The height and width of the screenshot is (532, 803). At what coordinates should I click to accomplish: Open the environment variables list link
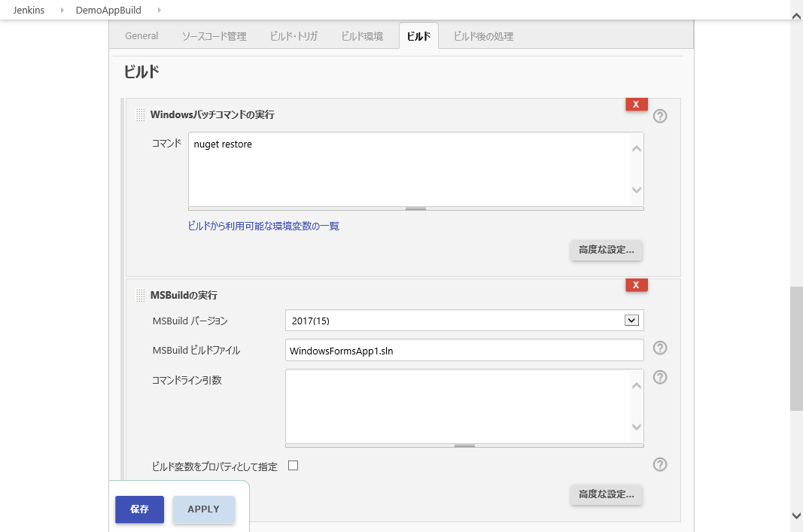[x=263, y=226]
